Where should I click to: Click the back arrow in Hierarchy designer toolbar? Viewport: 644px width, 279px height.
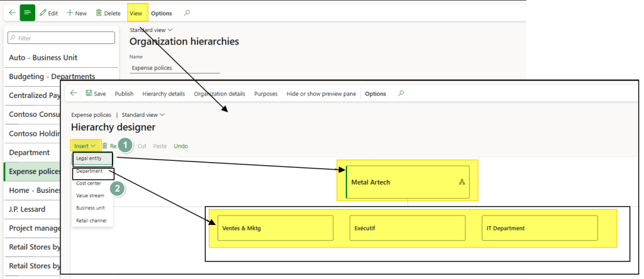74,94
